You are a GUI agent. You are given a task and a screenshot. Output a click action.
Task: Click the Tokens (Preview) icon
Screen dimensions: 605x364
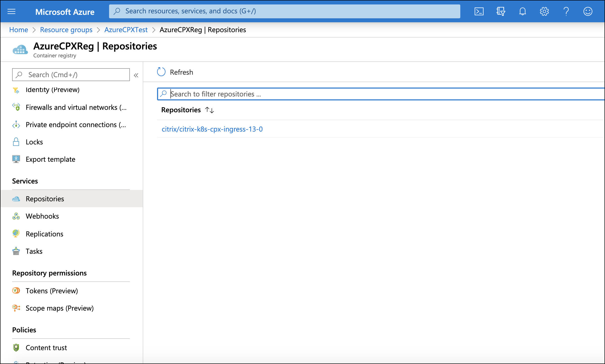point(16,291)
